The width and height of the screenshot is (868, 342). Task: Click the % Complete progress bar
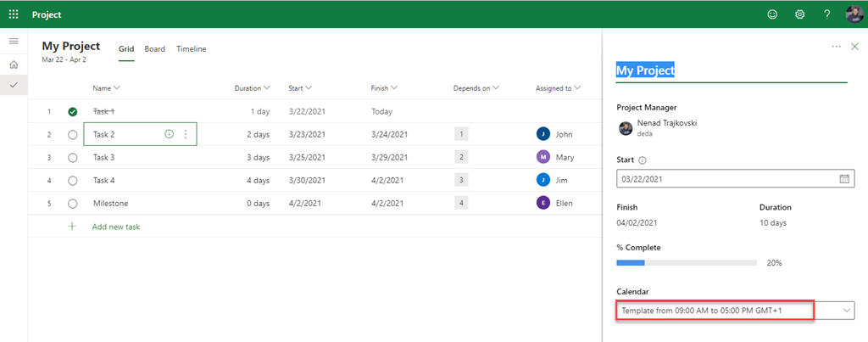coord(686,263)
